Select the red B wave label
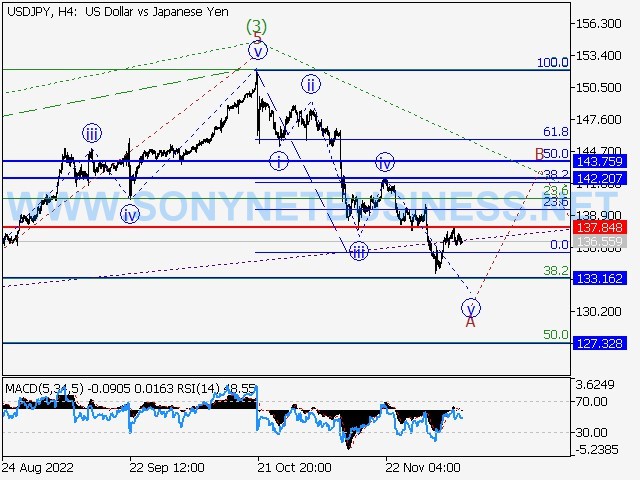This screenshot has height=480, width=640. point(539,154)
